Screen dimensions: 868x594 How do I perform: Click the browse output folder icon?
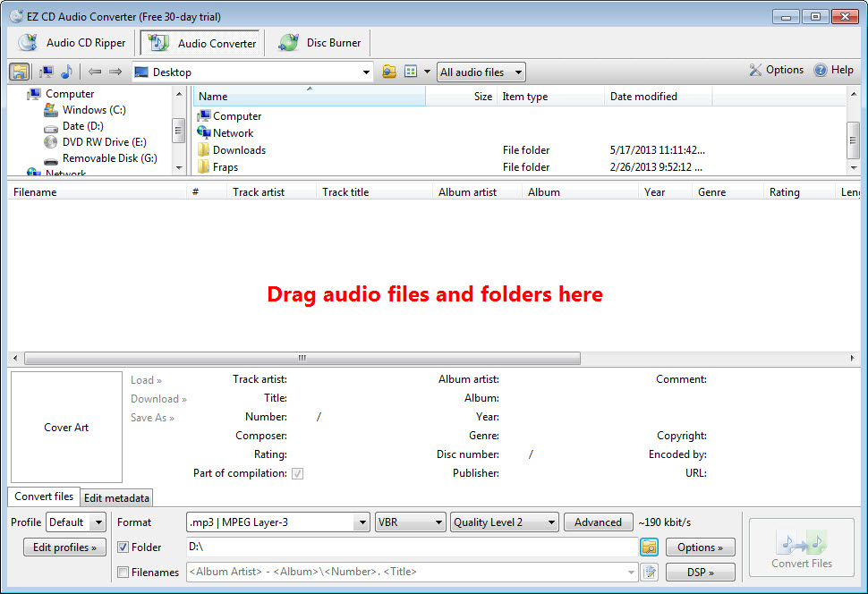650,547
